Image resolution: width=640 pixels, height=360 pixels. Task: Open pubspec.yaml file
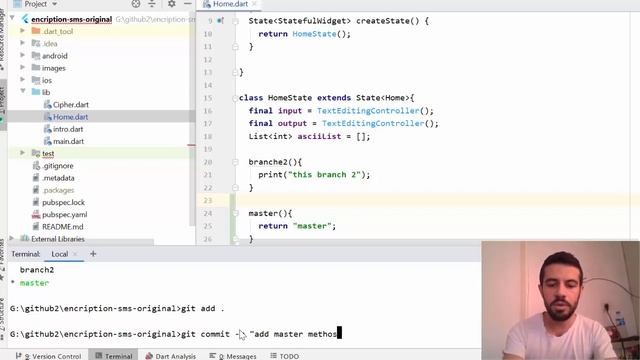pos(64,215)
